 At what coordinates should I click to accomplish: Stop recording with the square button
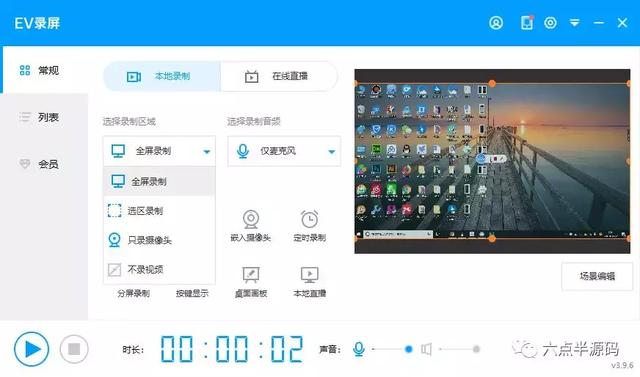[x=74, y=349]
